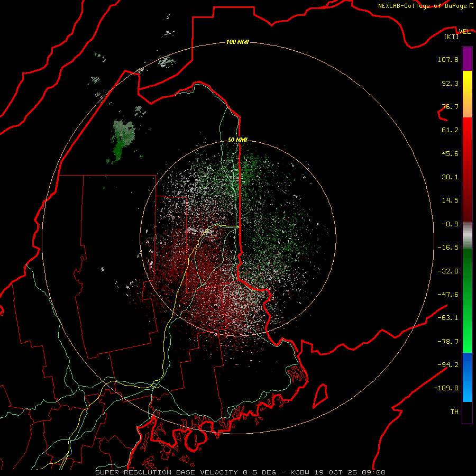Click the 92.3 velocity scale value
The image size is (476, 476).
point(450,83)
